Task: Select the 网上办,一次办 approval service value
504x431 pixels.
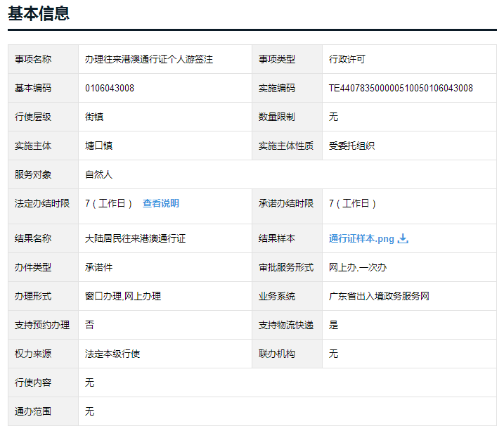Action: 358,267
